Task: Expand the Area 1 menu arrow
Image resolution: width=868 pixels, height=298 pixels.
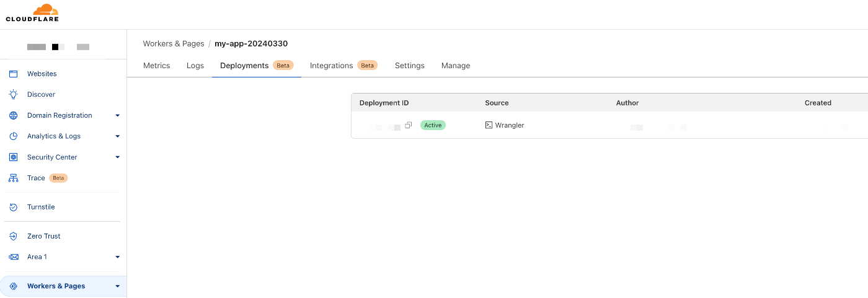Action: pos(117,256)
